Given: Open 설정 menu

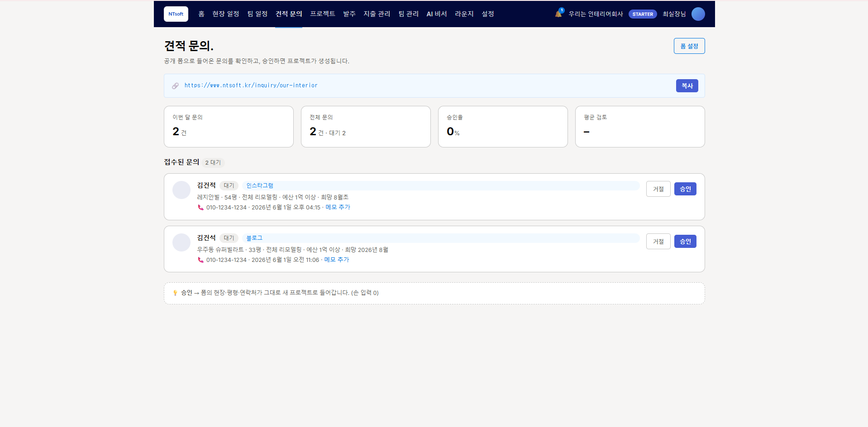Looking at the screenshot, I should point(488,14).
